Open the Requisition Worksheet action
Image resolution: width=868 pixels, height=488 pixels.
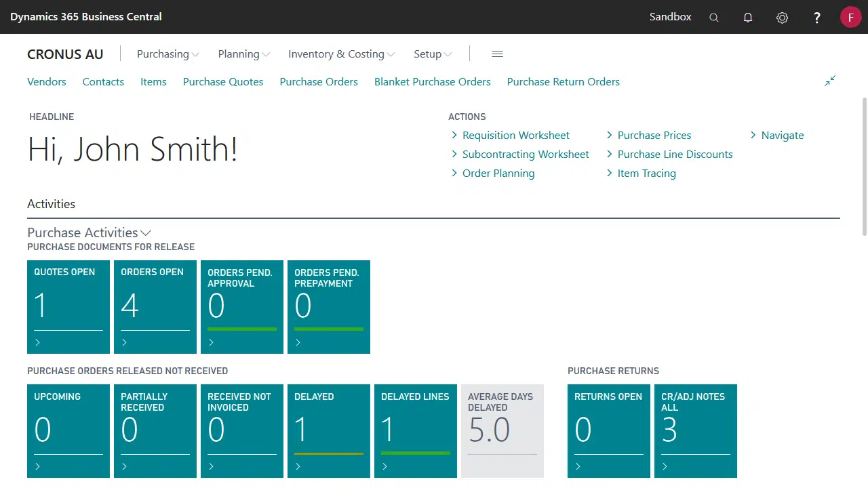coord(515,136)
